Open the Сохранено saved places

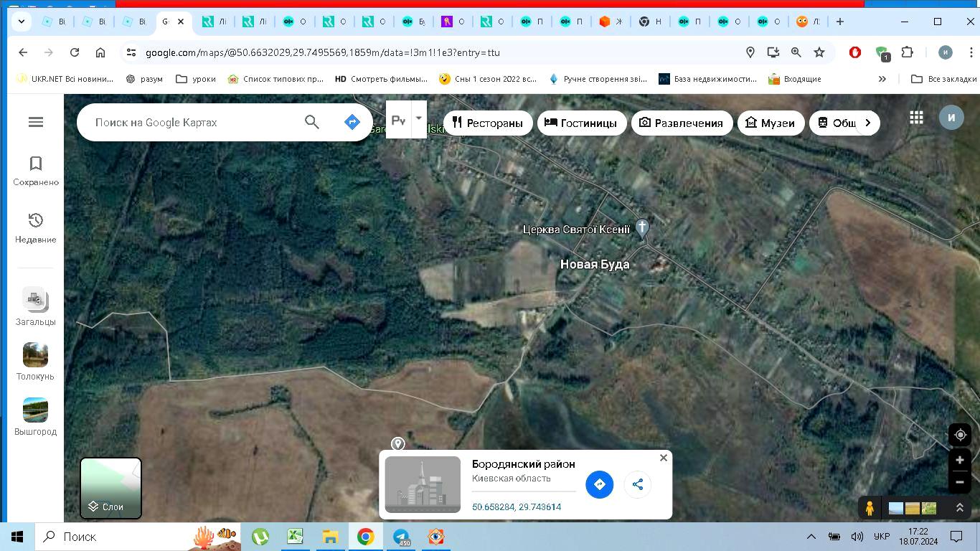tap(36, 171)
